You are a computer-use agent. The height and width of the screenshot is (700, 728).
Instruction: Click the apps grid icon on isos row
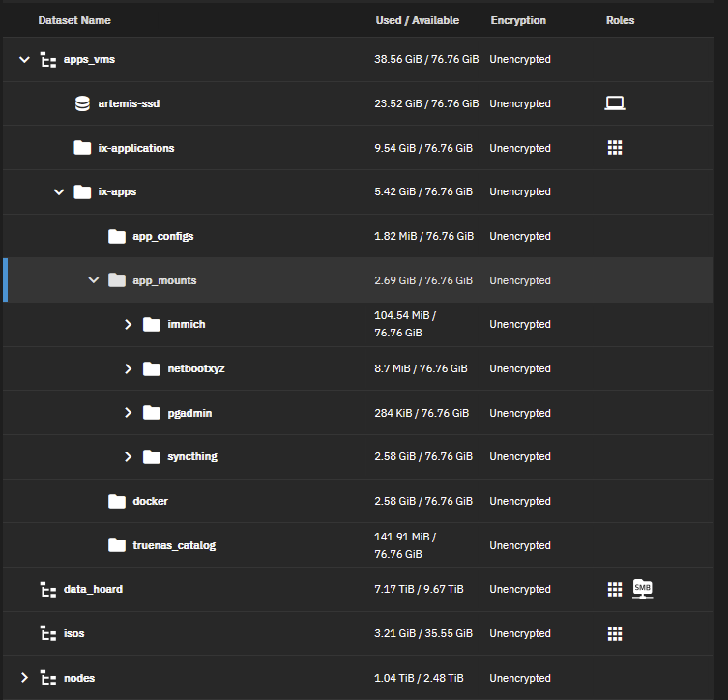615,633
